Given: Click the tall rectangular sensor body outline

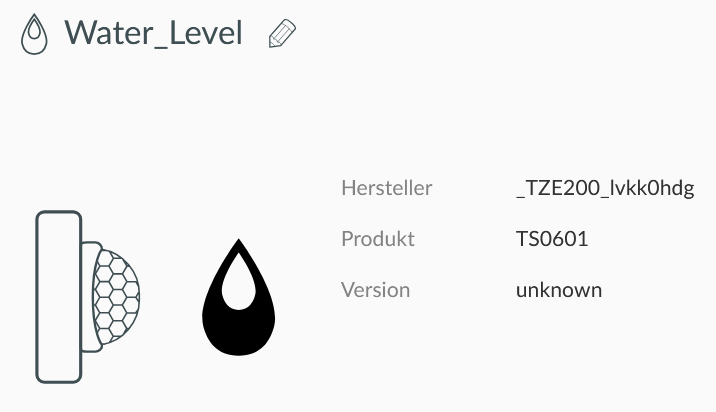Looking at the screenshot, I should click(58, 296).
